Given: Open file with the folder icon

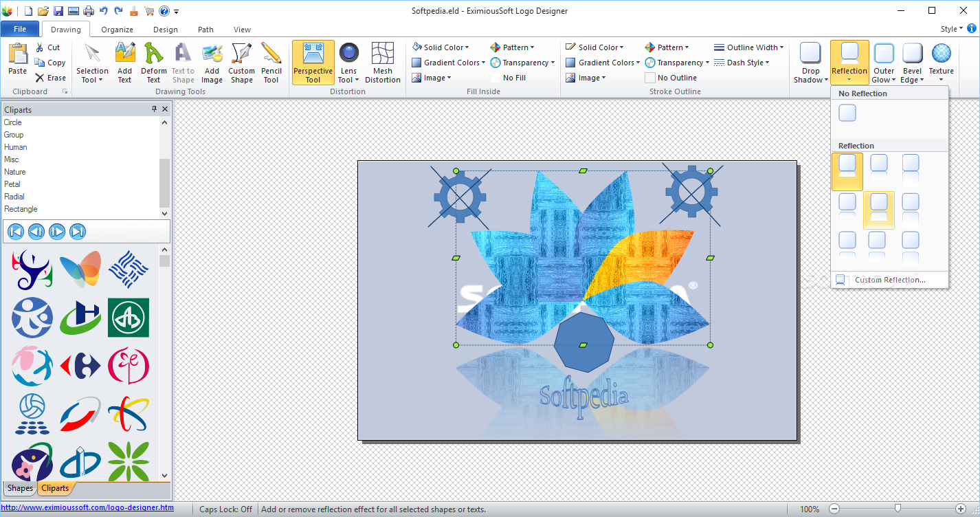Looking at the screenshot, I should [x=43, y=11].
